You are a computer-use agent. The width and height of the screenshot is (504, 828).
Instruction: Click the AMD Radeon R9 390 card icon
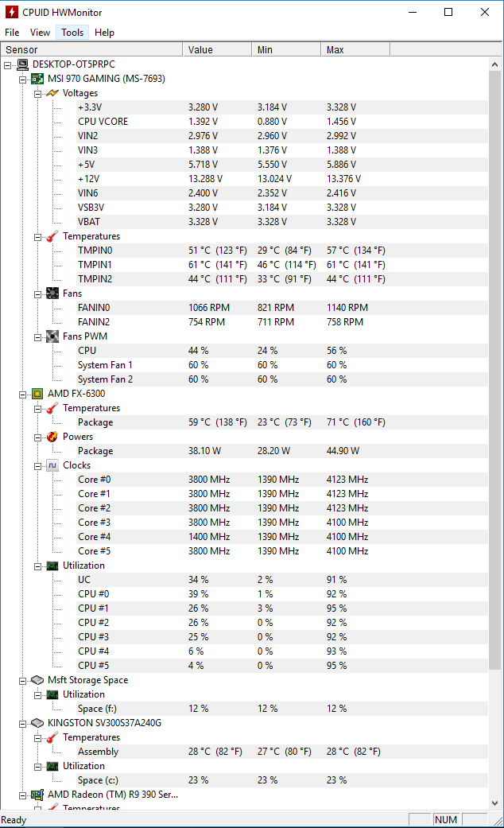pos(37,795)
